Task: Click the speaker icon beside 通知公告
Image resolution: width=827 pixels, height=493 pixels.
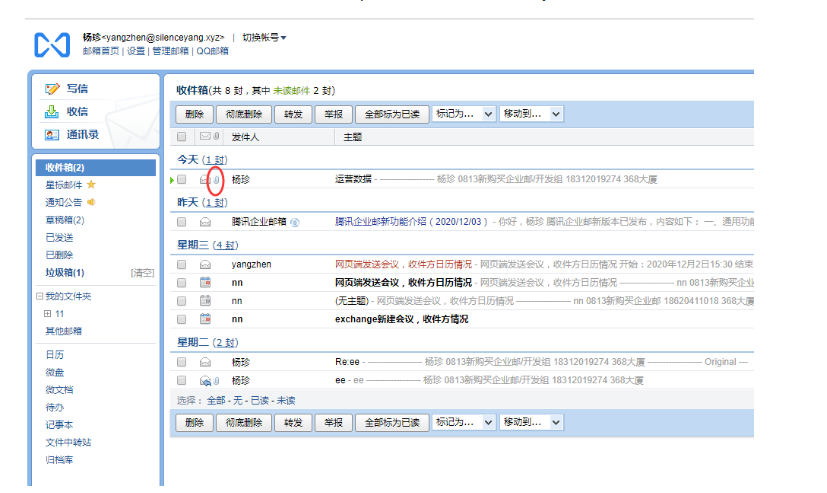Action: [90, 202]
